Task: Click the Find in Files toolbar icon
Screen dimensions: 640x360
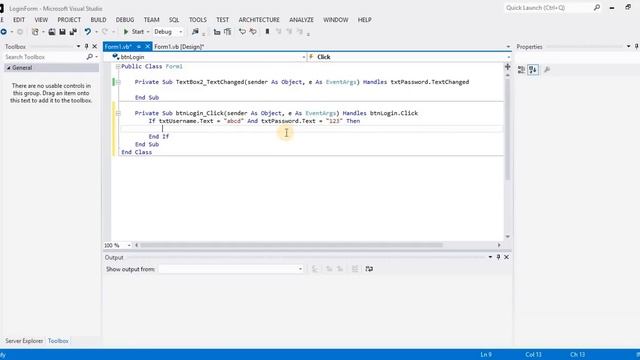Action: click(x=195, y=31)
